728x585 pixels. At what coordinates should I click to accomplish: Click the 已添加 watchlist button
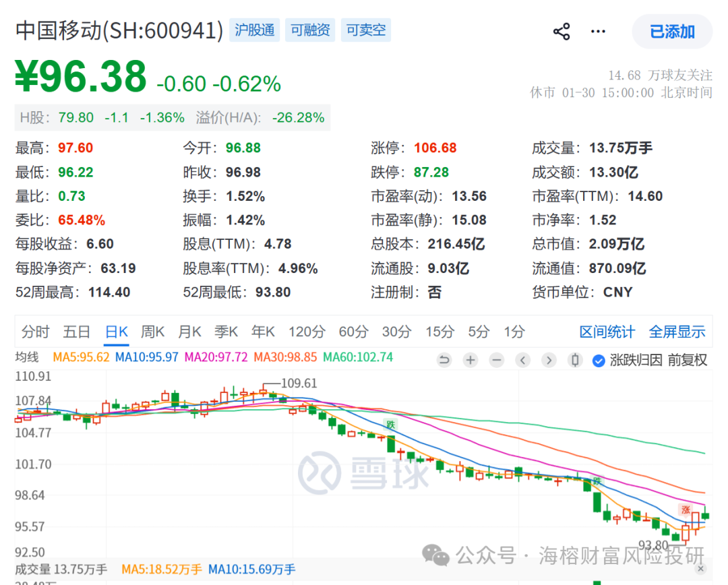[672, 32]
